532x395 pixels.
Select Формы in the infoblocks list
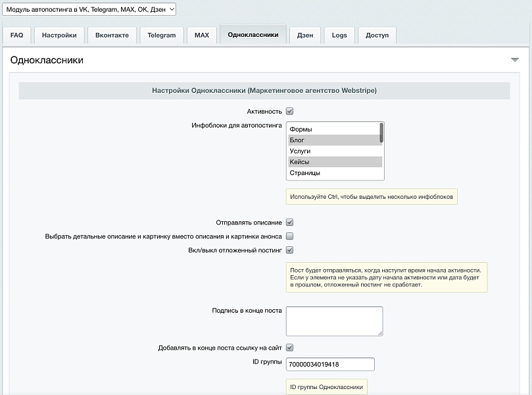point(335,129)
